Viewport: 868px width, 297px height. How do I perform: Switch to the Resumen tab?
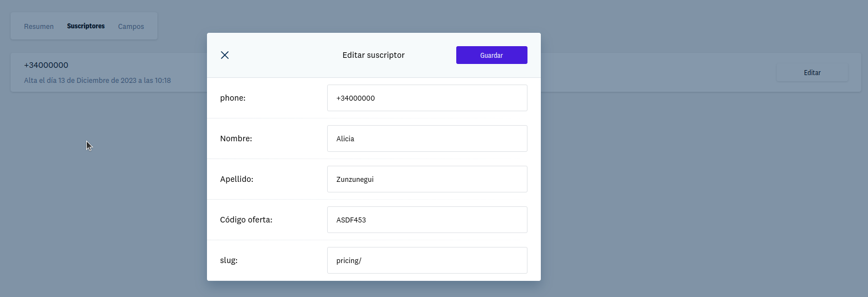39,27
